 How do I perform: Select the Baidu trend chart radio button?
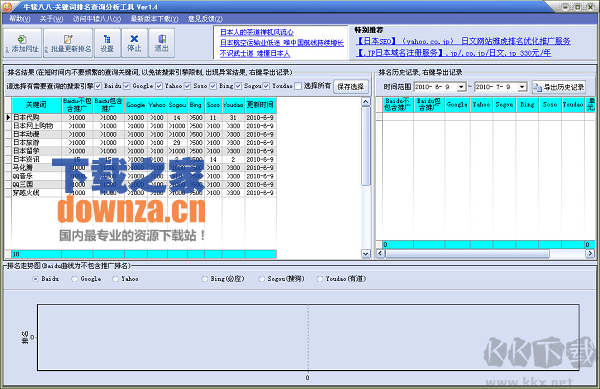click(36, 279)
